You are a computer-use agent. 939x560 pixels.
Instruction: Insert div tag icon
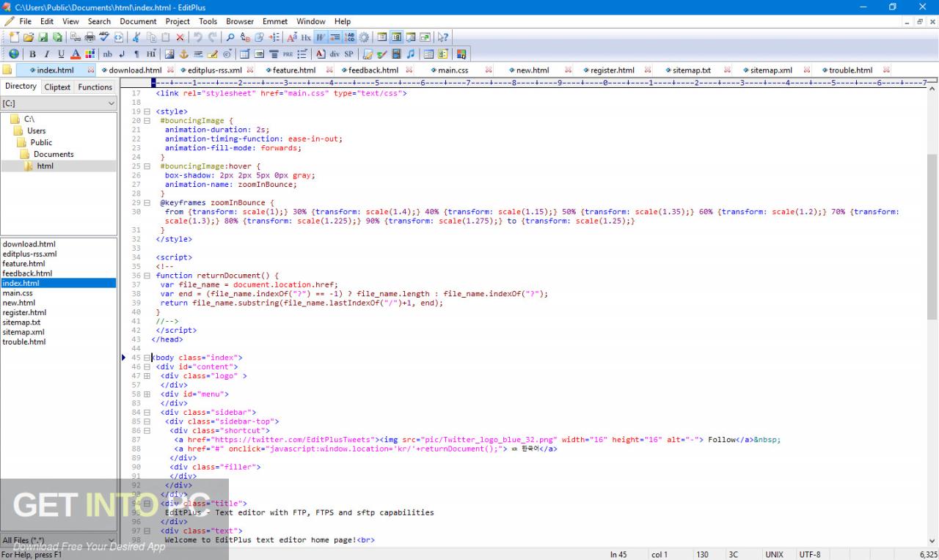point(335,54)
